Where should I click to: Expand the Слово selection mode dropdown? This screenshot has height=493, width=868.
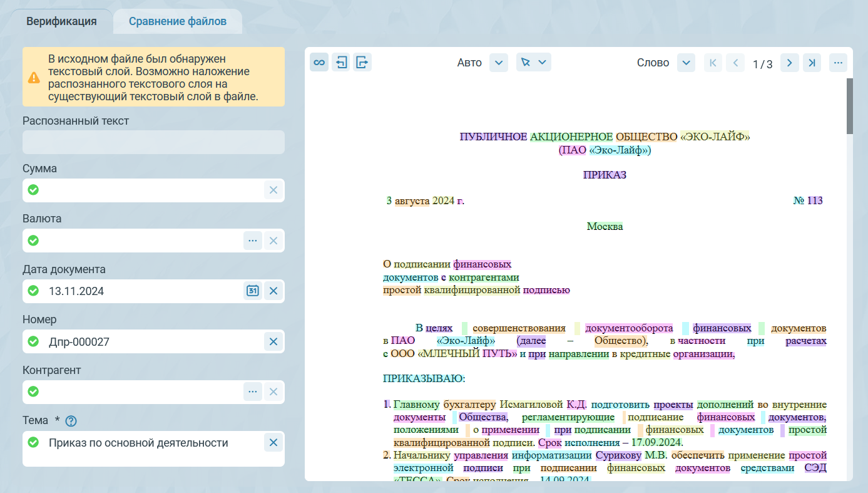(x=686, y=63)
